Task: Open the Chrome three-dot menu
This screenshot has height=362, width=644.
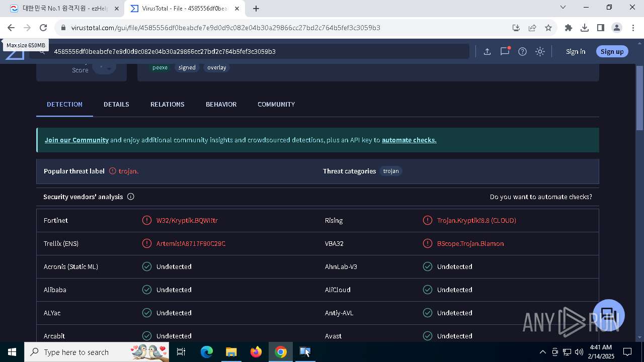Action: (633, 28)
